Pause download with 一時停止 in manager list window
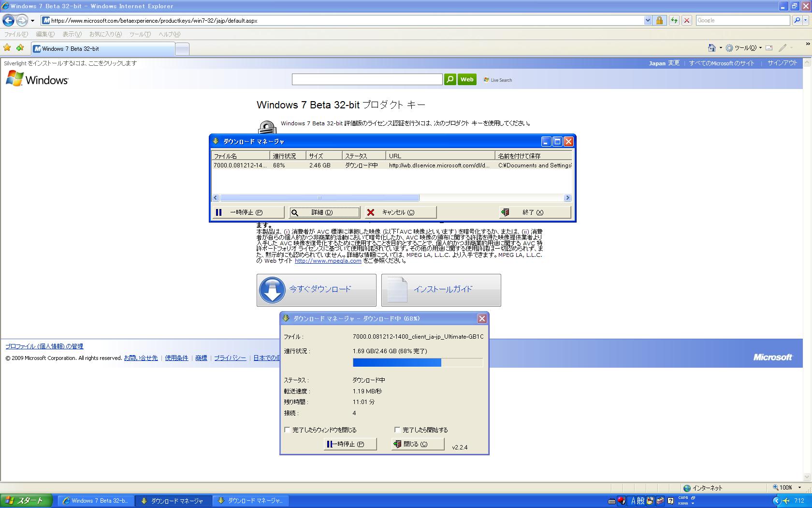Screen dimensions: 812x508 247,212
